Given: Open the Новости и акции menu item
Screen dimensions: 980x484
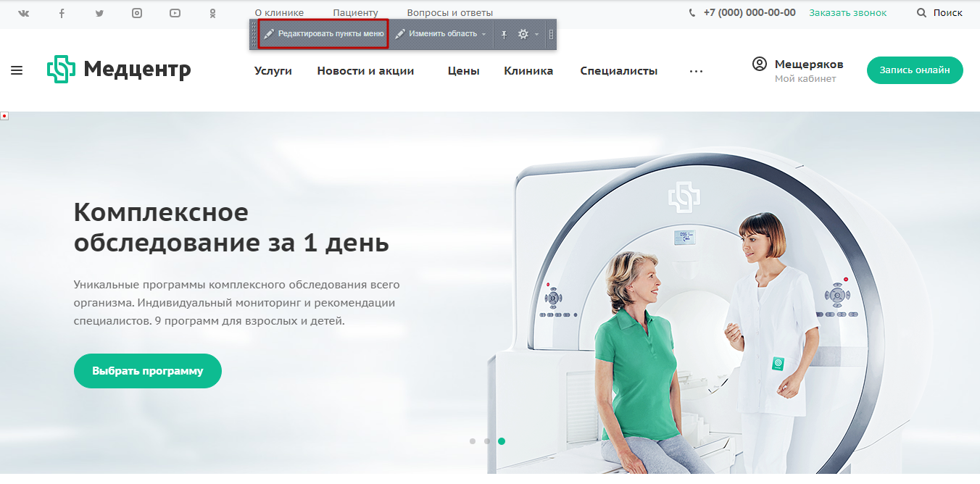Looking at the screenshot, I should point(365,70).
